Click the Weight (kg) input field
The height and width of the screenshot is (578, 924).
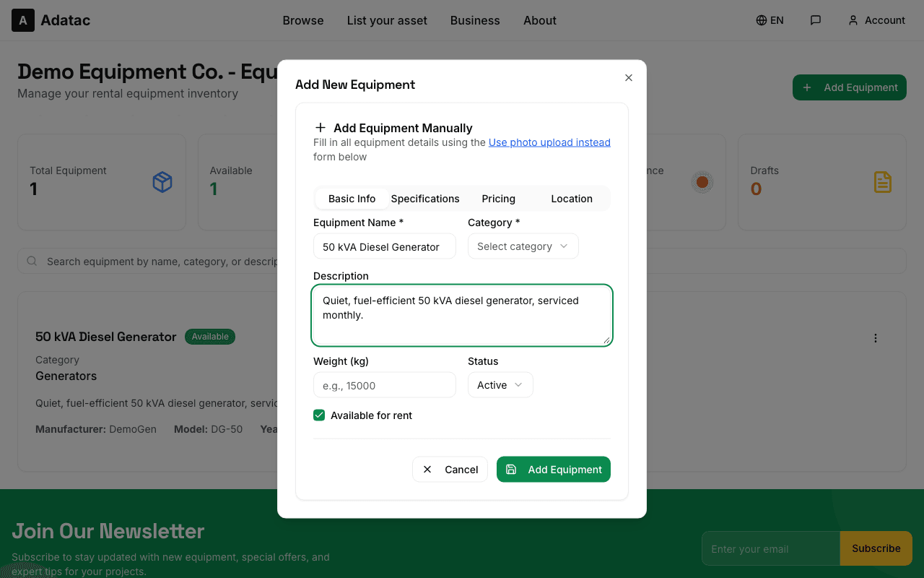coord(385,385)
